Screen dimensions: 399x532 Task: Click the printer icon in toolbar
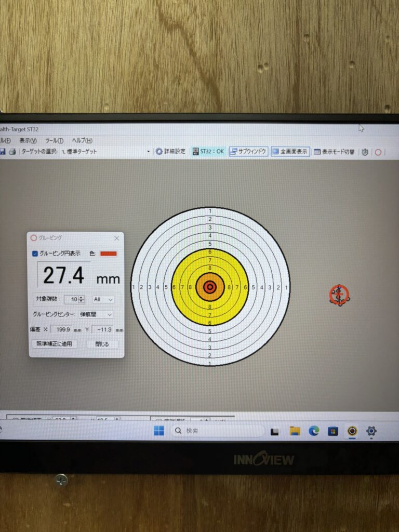point(12,152)
